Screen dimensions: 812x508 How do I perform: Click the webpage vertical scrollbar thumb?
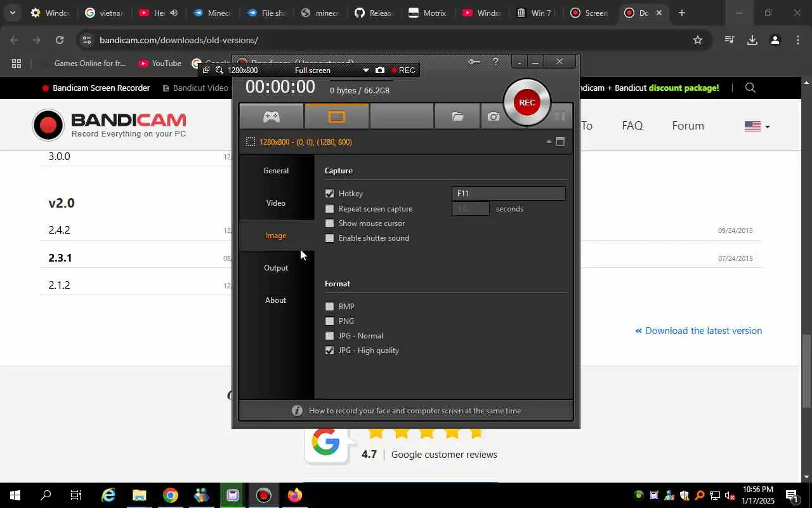pyautogui.click(x=806, y=371)
